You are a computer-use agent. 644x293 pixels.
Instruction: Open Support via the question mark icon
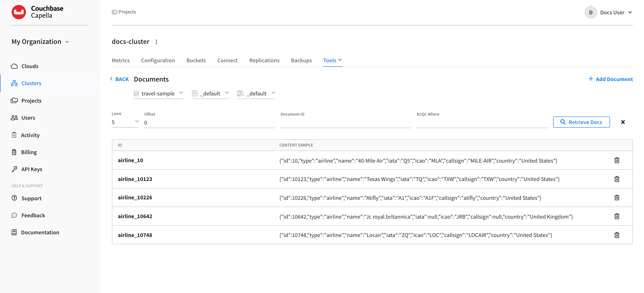15,198
